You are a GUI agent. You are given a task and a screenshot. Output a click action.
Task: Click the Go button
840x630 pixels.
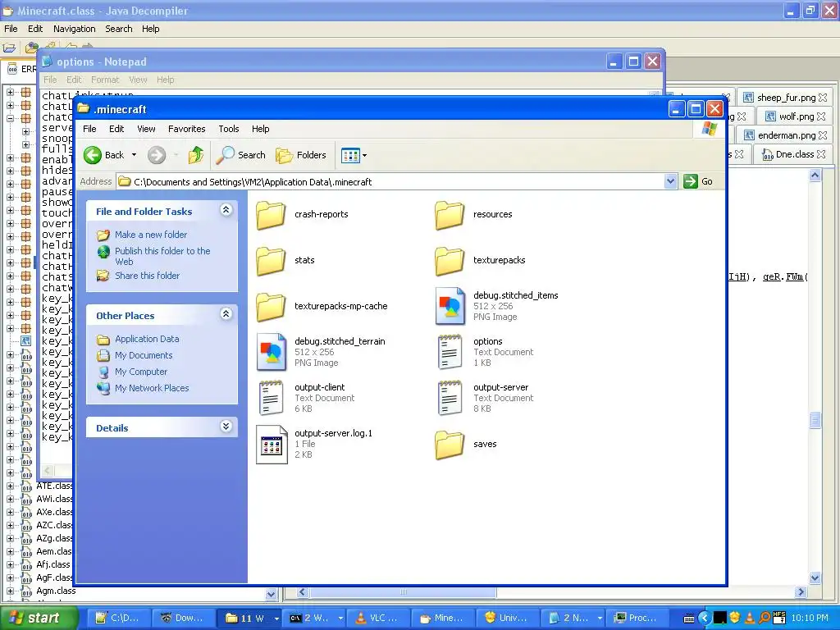pyautogui.click(x=698, y=181)
